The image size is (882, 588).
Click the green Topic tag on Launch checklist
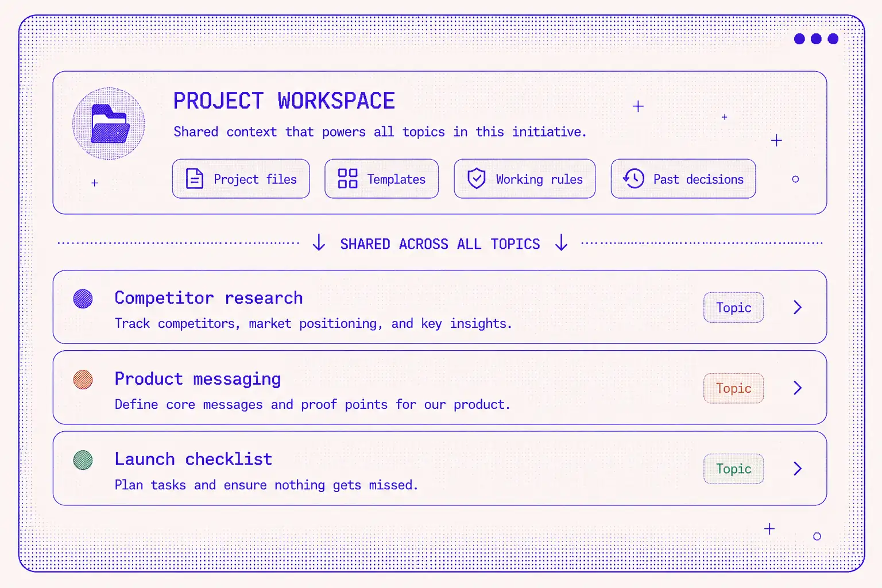[x=733, y=469]
